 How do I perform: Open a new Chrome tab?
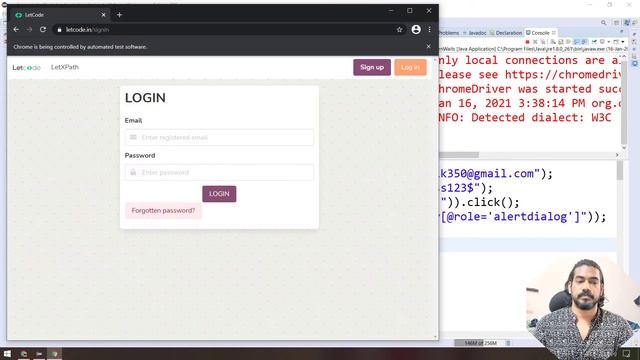(119, 15)
